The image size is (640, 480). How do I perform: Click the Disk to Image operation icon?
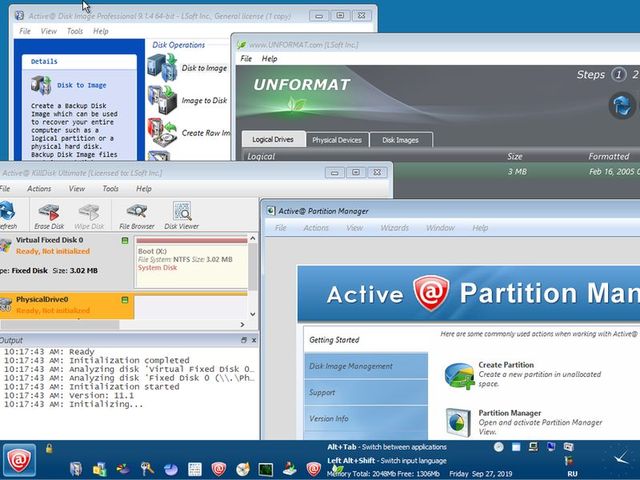[161, 68]
